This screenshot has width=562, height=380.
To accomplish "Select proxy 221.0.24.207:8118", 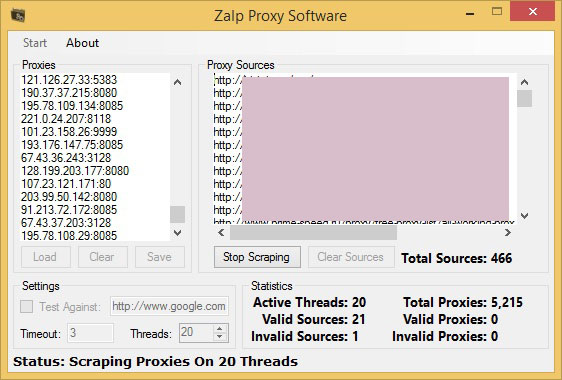I will (66, 119).
